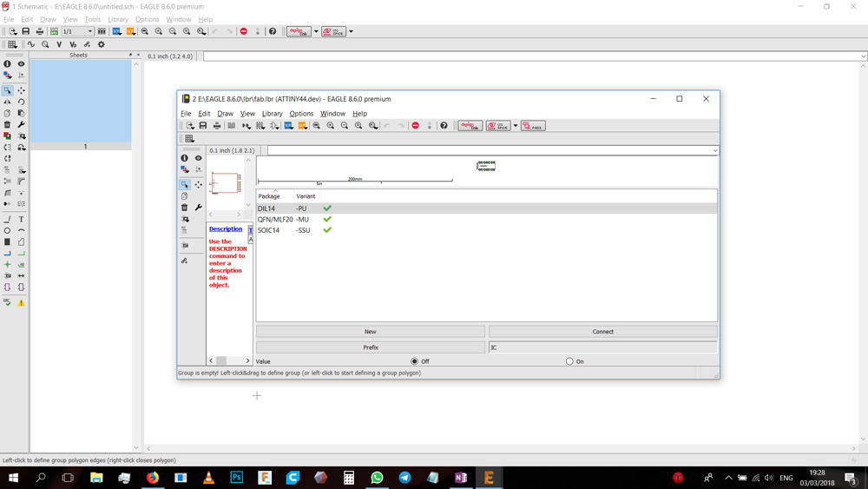The height and width of the screenshot is (489, 868).
Task: Click the Save icon in schematic toolbar
Action: click(25, 31)
